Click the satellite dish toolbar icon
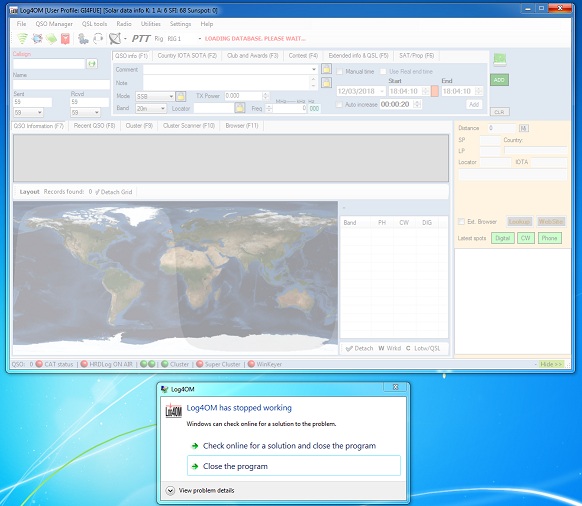Image resolution: width=582 pixels, height=506 pixels. pos(115,38)
